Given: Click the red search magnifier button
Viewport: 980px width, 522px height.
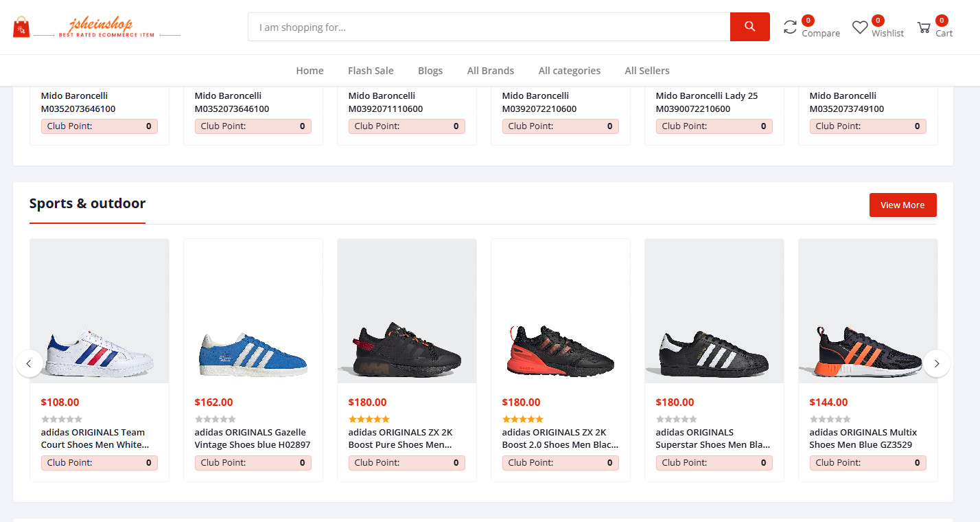Looking at the screenshot, I should (749, 27).
